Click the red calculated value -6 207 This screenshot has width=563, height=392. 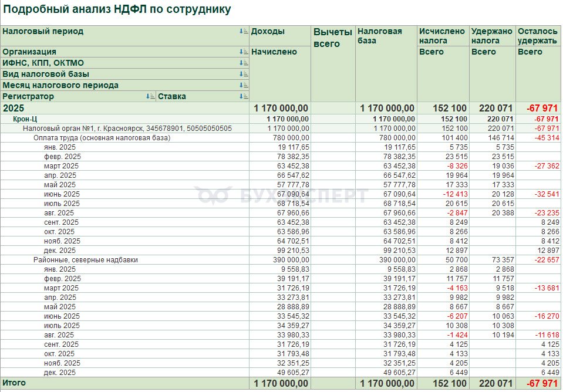point(457,316)
